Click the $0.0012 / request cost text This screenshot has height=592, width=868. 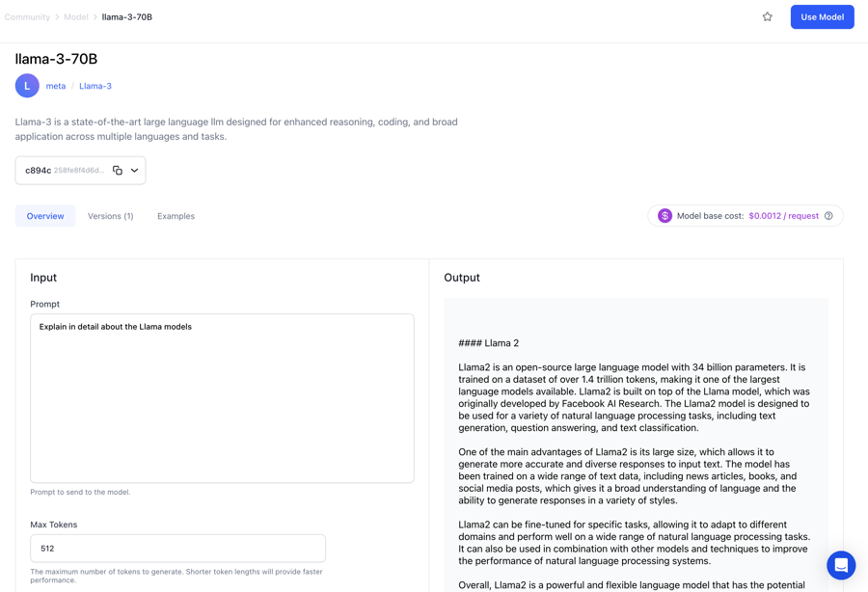[x=783, y=216]
